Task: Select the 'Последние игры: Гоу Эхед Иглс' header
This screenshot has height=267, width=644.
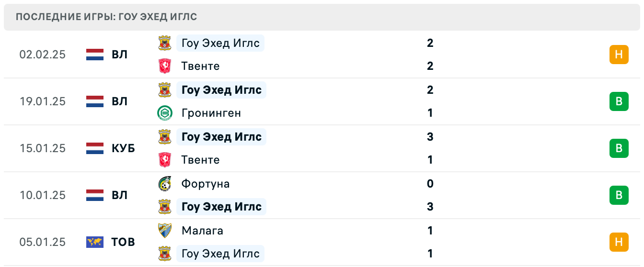Action: click(106, 17)
